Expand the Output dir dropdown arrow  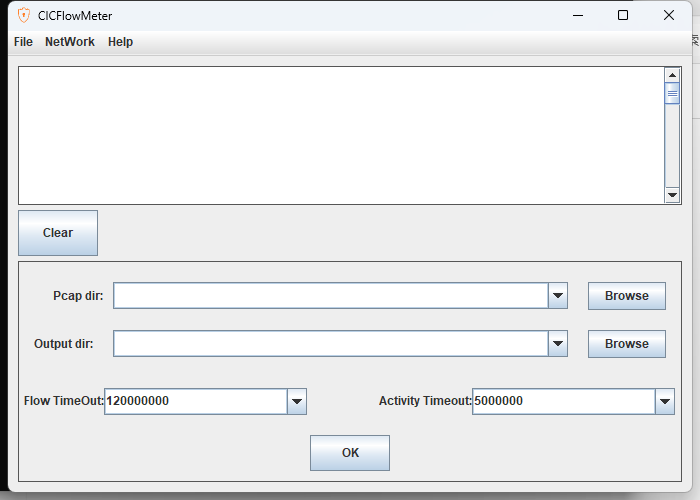[558, 344]
